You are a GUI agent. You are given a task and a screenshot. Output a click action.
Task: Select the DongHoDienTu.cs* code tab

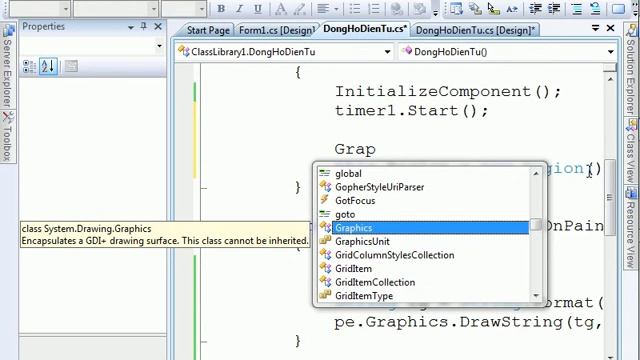pos(365,29)
